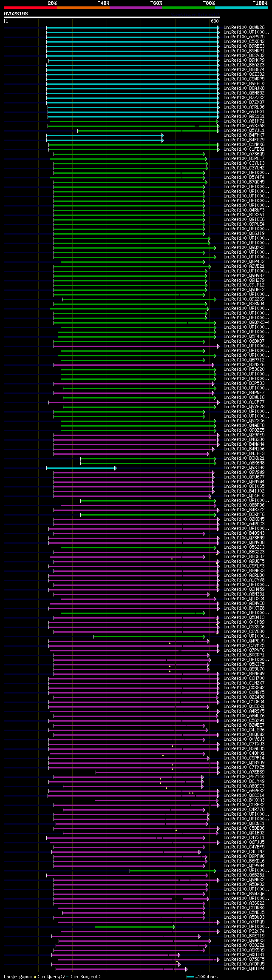Click the green ~80% identity legend segment
The height and width of the screenshot is (980, 272).
[189, 8]
